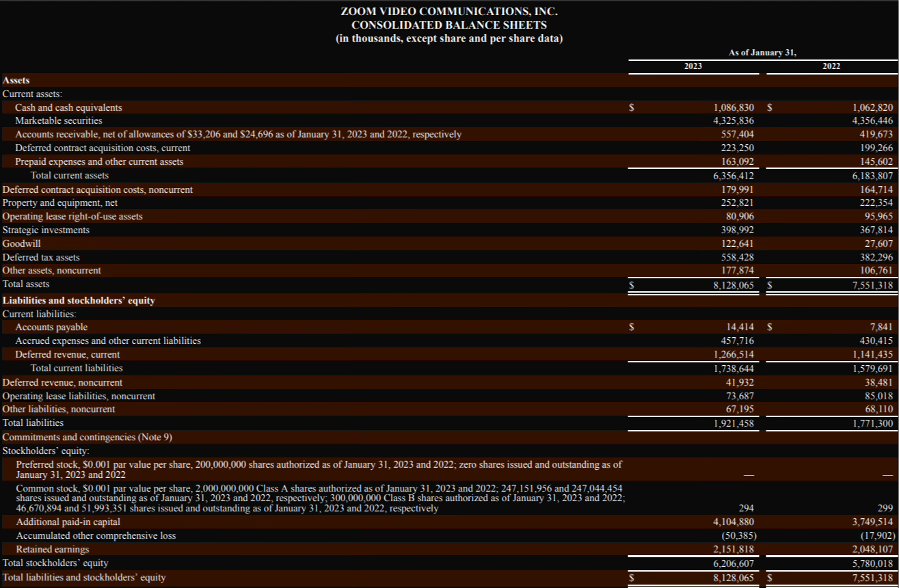Select accrued expenses value 457,716

coord(738,340)
